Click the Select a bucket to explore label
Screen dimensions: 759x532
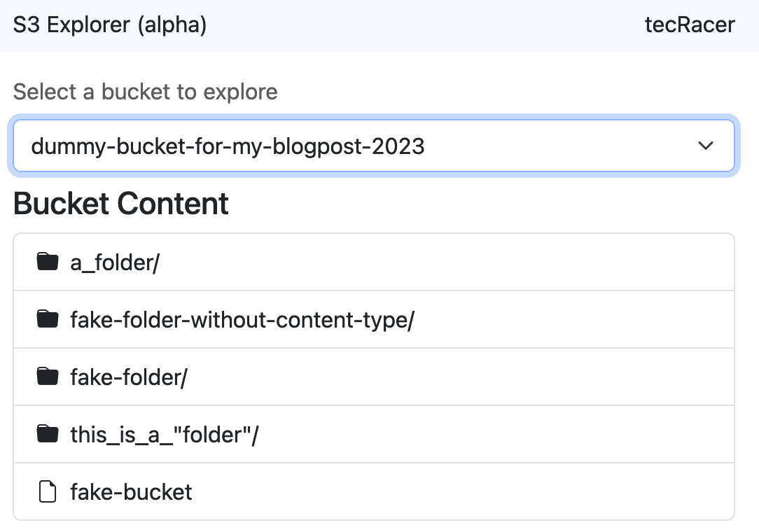[145, 92]
